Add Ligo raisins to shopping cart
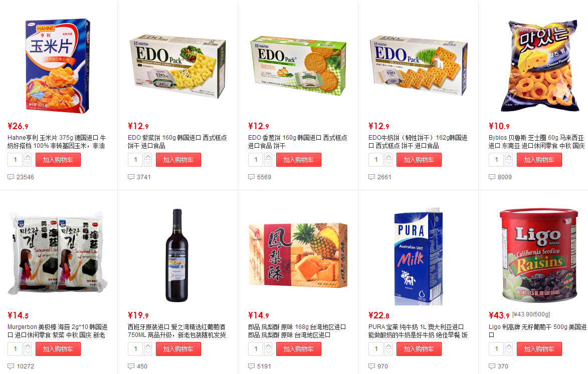 pyautogui.click(x=539, y=349)
